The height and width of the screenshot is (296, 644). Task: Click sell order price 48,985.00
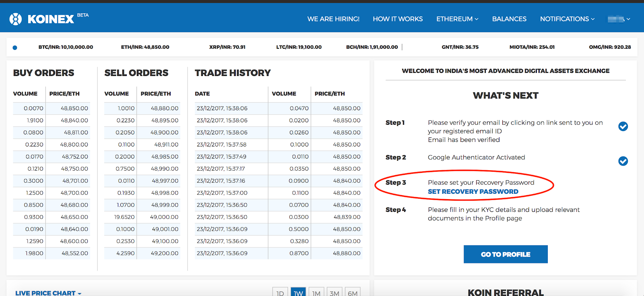[x=165, y=156]
